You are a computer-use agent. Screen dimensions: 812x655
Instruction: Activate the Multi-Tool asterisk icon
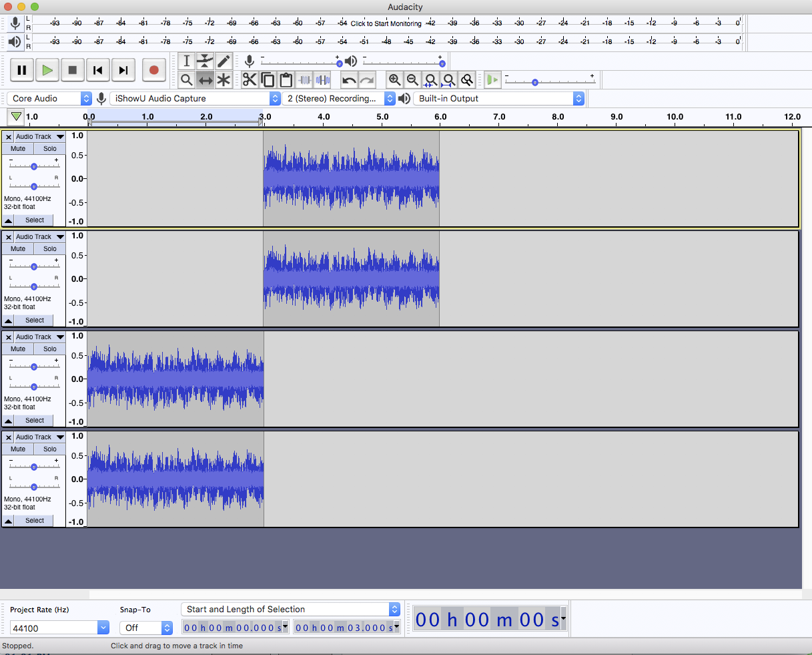tap(224, 80)
